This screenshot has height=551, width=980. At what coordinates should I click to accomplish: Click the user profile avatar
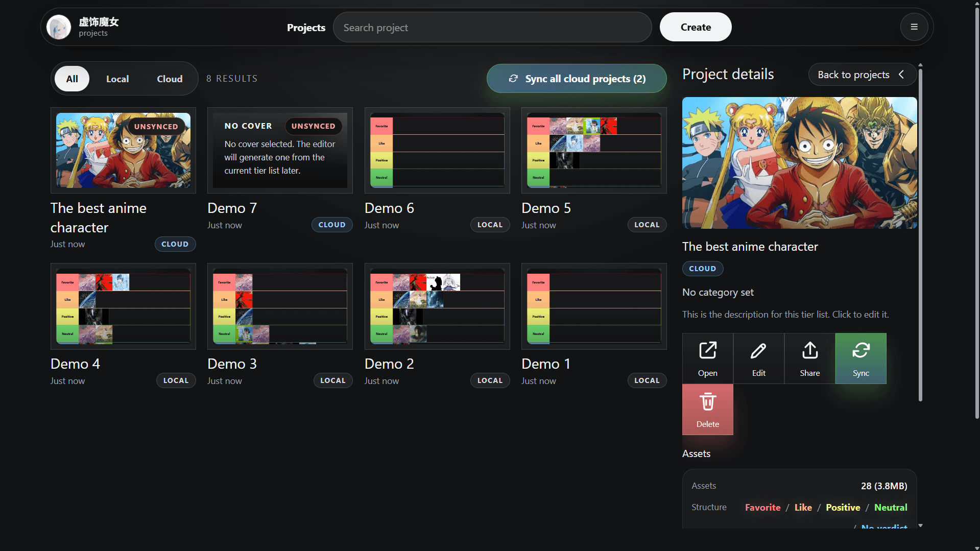click(59, 27)
